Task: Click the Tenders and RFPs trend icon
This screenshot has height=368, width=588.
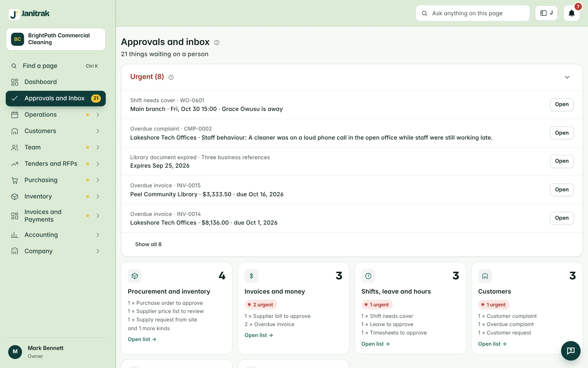Action: (x=15, y=164)
